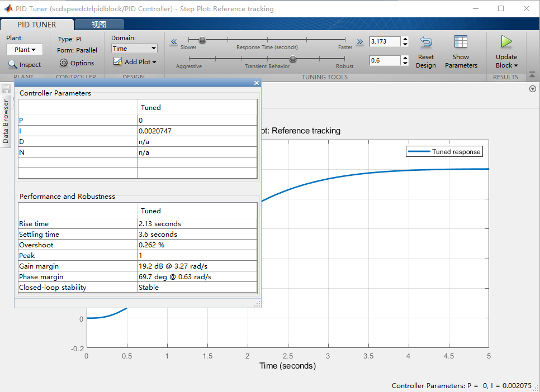The height and width of the screenshot is (392, 540).
Task: Collapse the ribbon with the up arrow
Action: 532,74
